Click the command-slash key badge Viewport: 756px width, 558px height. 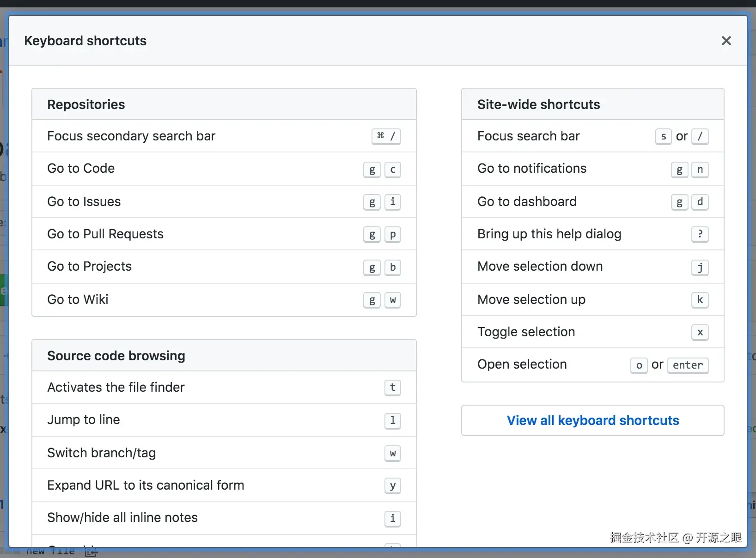click(x=386, y=136)
